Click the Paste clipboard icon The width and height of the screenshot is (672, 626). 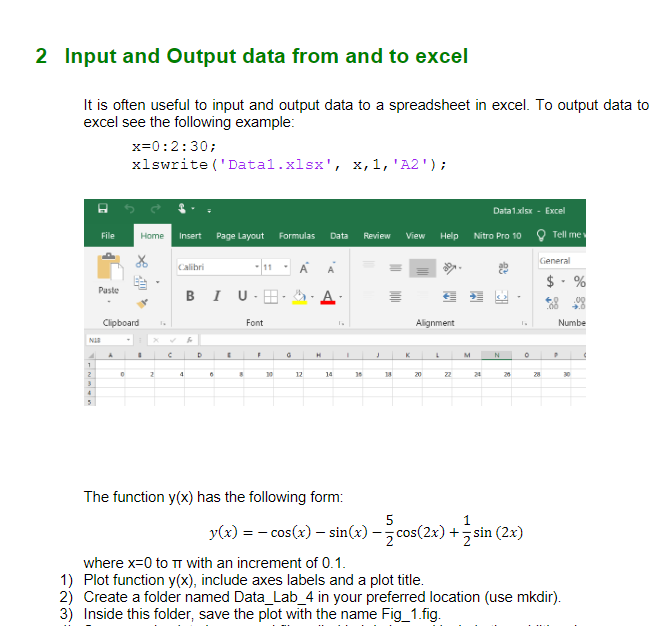click(x=110, y=266)
